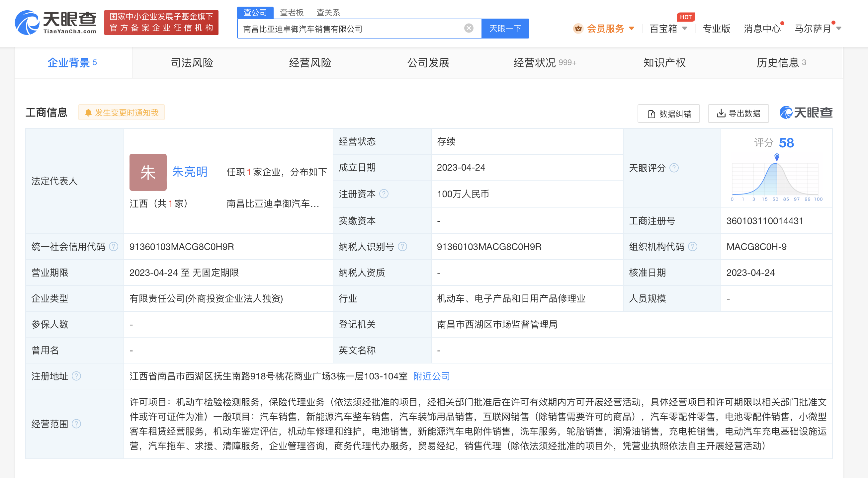Image resolution: width=868 pixels, height=478 pixels.
Task: Click the 2023-04-24 至 无固定期限 business term
Action: (x=184, y=273)
